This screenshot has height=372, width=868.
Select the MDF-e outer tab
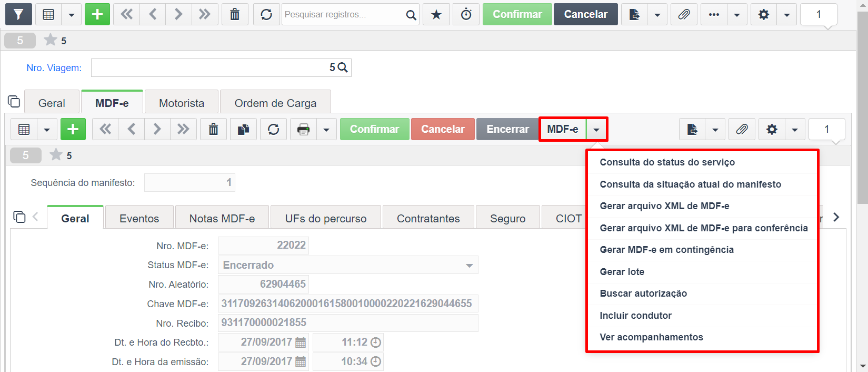(x=112, y=103)
